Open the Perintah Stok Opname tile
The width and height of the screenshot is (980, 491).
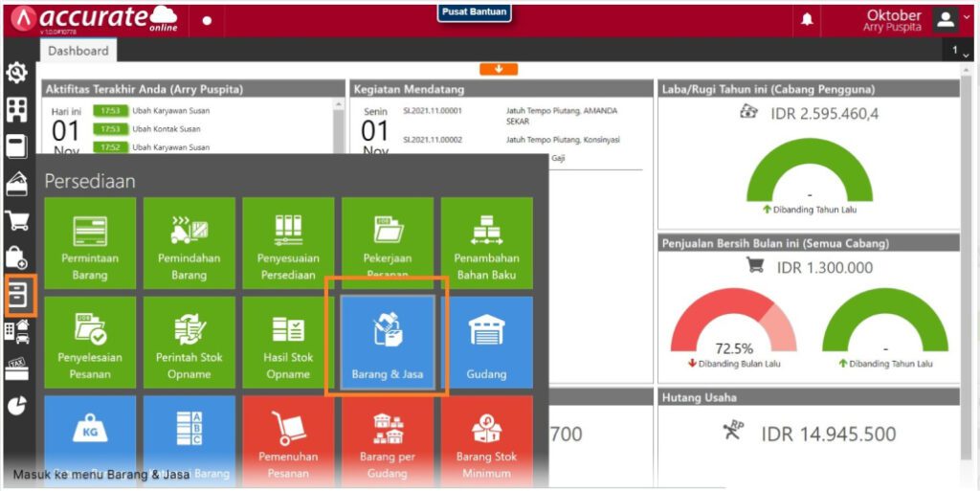point(189,343)
